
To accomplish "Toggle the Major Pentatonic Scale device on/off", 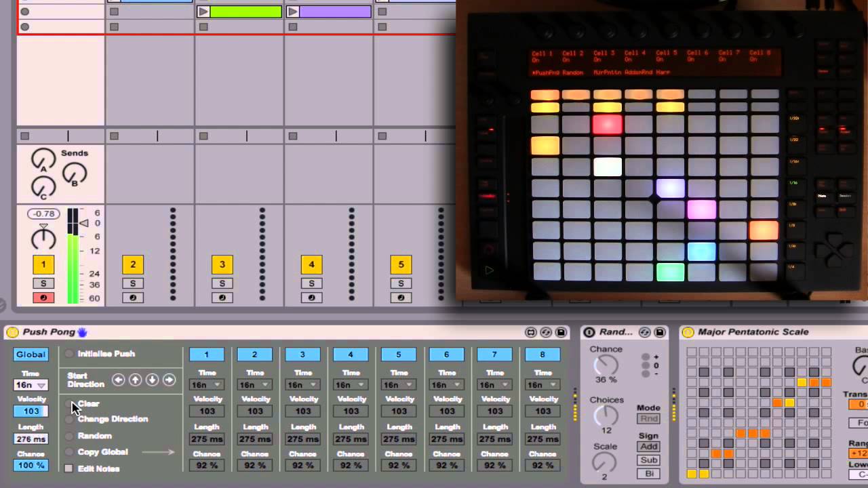I will tap(688, 332).
